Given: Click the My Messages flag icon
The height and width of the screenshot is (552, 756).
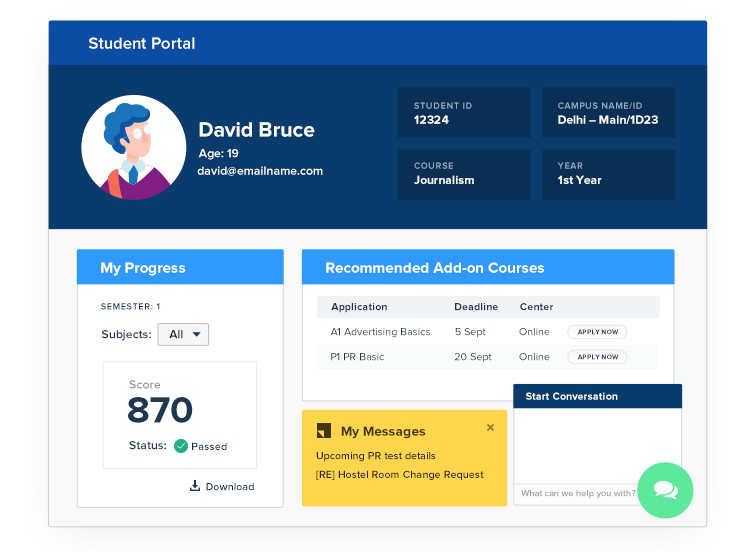Looking at the screenshot, I should (323, 431).
